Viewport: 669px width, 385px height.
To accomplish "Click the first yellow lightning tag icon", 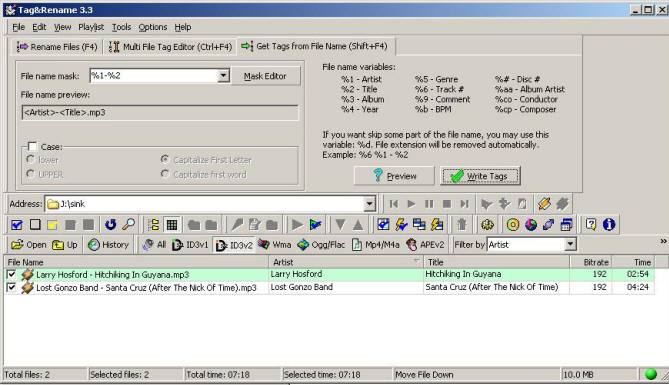I will [x=401, y=225].
